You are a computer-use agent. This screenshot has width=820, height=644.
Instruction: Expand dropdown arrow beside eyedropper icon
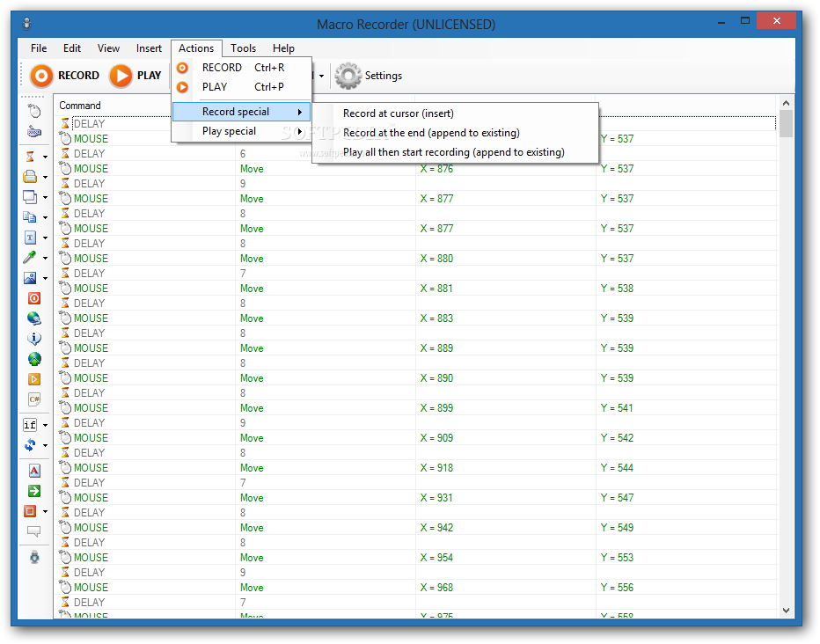pyautogui.click(x=45, y=258)
